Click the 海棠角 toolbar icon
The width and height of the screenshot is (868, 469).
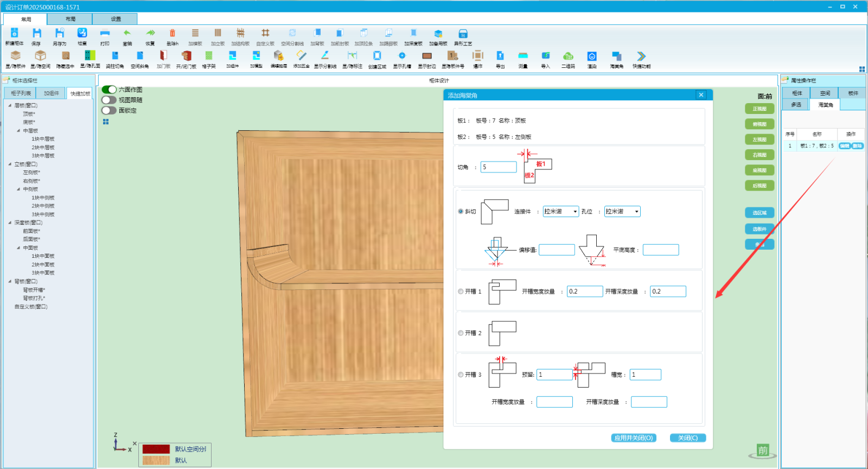pos(617,55)
